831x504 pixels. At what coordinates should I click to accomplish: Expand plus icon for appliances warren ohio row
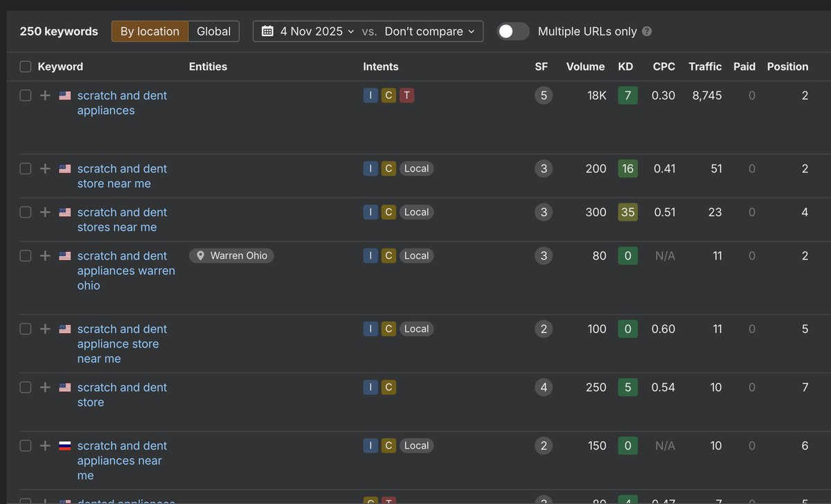coord(45,255)
